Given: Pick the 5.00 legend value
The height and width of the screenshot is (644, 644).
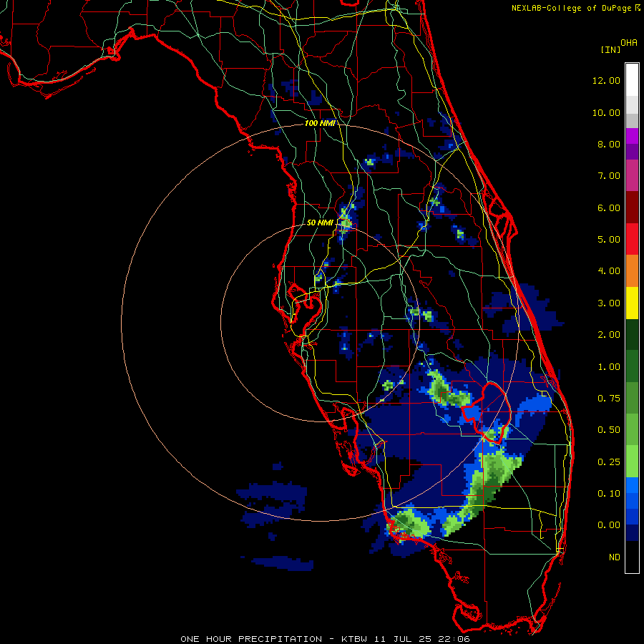Looking at the screenshot, I should tap(609, 240).
